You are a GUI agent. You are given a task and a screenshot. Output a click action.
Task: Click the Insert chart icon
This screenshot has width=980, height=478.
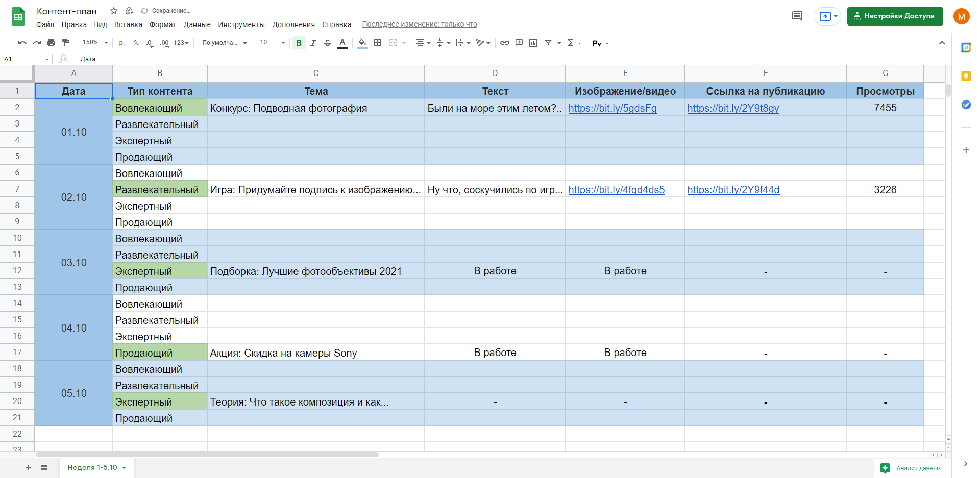coord(533,43)
